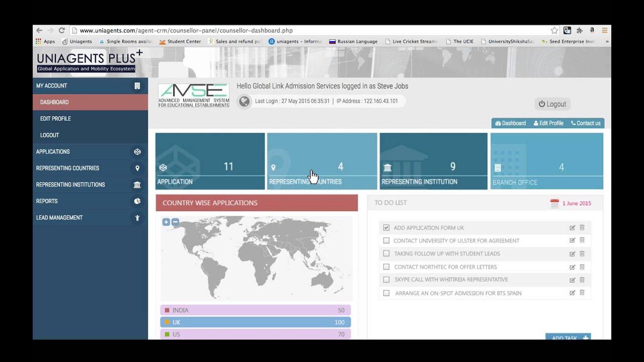
Task: Check Contact University of Ulster checkbox
Action: tap(386, 241)
